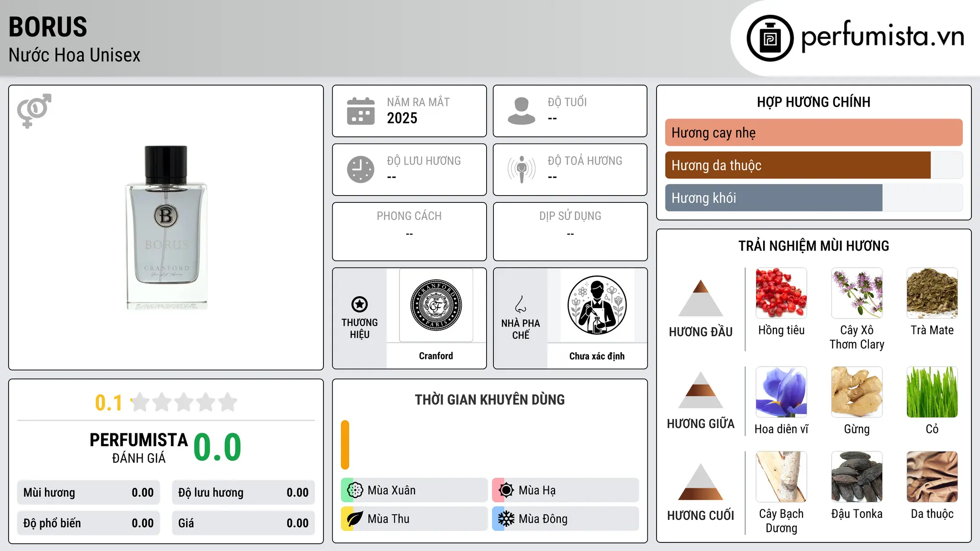This screenshot has height=551, width=980.
Task: Click the 0.1 user rating value
Action: (x=109, y=403)
